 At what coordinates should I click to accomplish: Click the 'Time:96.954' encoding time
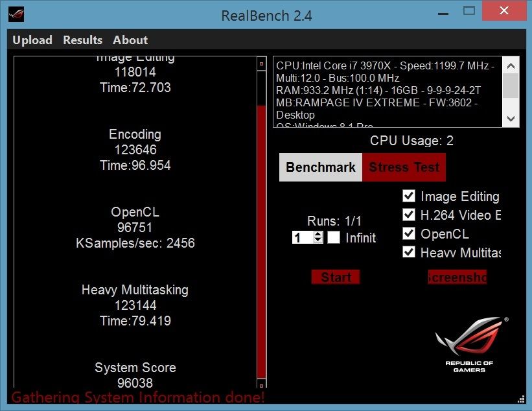point(135,165)
